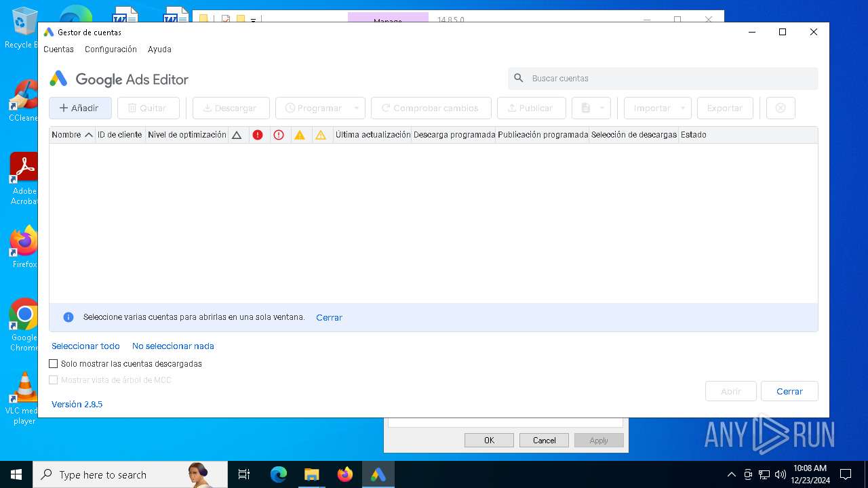
Task: Click the outlined red error column icon
Action: [279, 135]
